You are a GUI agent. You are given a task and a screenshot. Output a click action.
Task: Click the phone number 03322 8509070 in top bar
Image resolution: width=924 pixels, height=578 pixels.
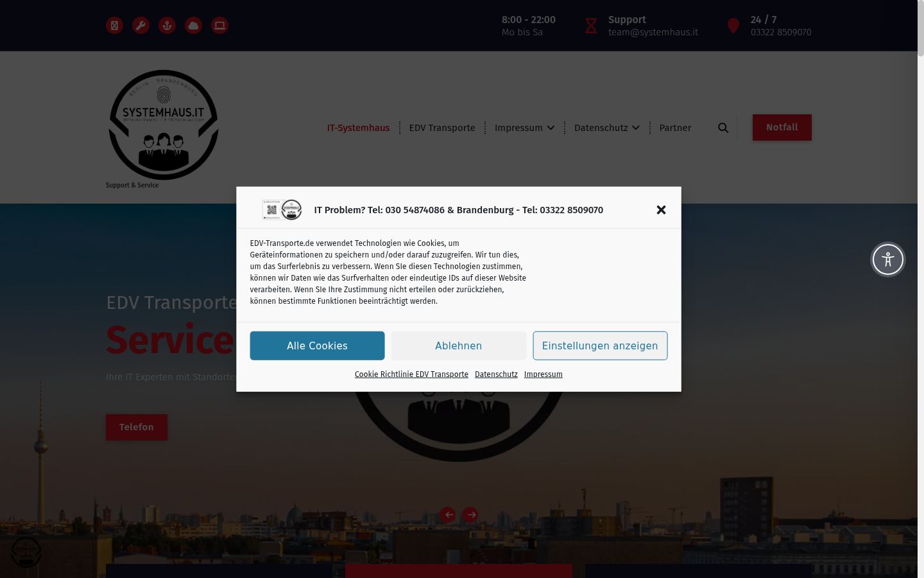(x=781, y=32)
